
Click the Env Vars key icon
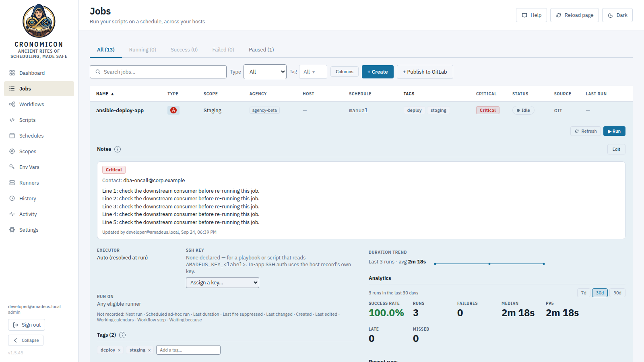coord(12,167)
